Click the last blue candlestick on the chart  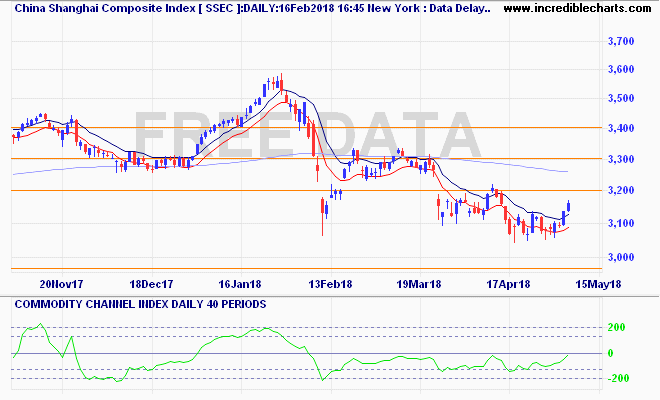click(x=569, y=206)
